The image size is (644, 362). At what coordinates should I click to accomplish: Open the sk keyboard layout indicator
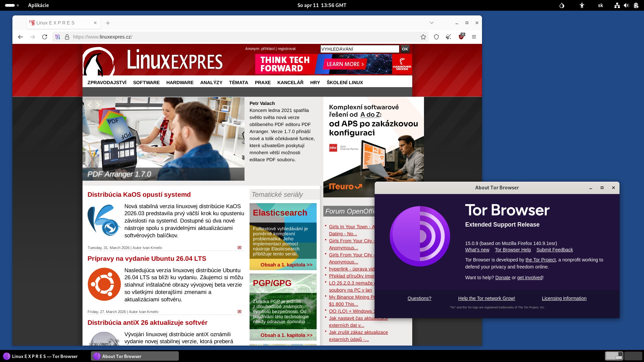[x=600, y=5]
